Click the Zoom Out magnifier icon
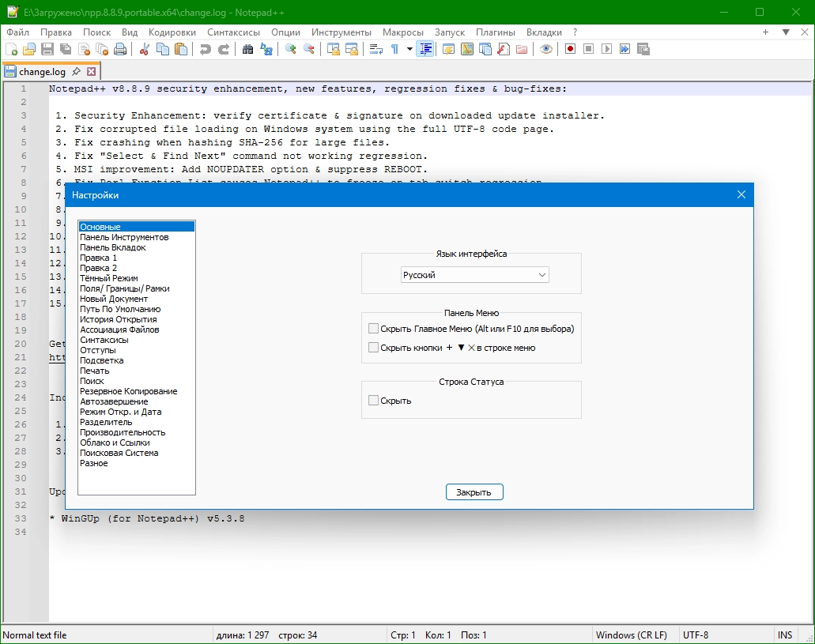 point(309,49)
